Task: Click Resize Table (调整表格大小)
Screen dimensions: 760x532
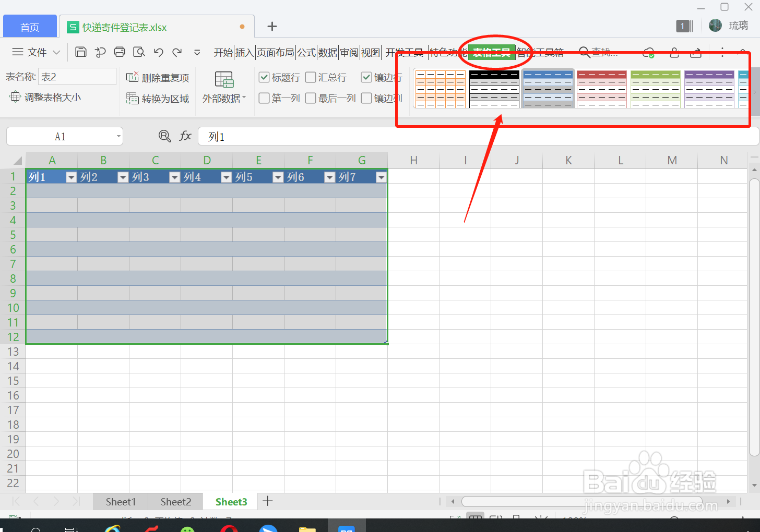Action: [46, 97]
